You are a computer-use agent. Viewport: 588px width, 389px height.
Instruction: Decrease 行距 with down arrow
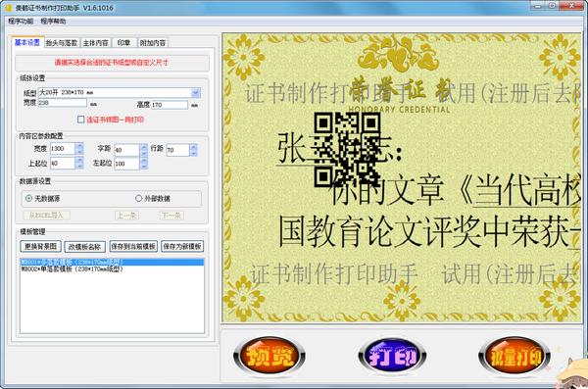[193, 153]
